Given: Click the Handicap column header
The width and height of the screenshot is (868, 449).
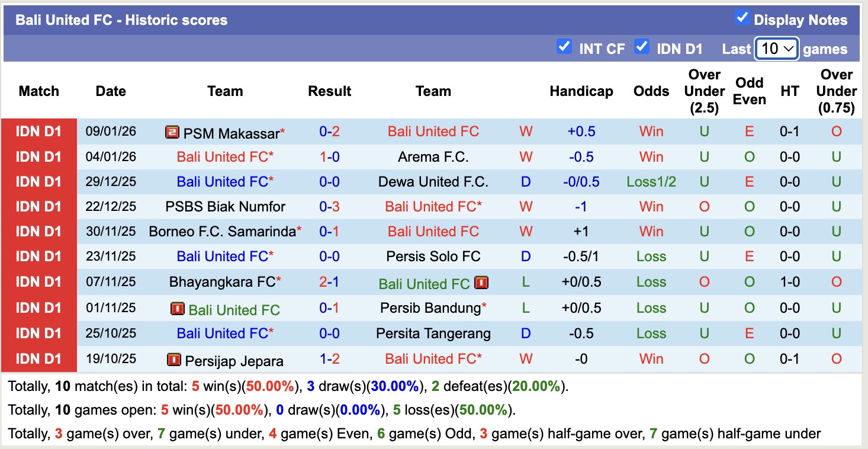Looking at the screenshot, I should (581, 91).
